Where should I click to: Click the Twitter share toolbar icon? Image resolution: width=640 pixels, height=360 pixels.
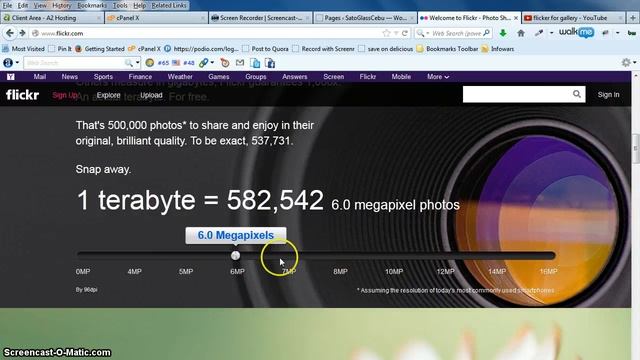255,63
